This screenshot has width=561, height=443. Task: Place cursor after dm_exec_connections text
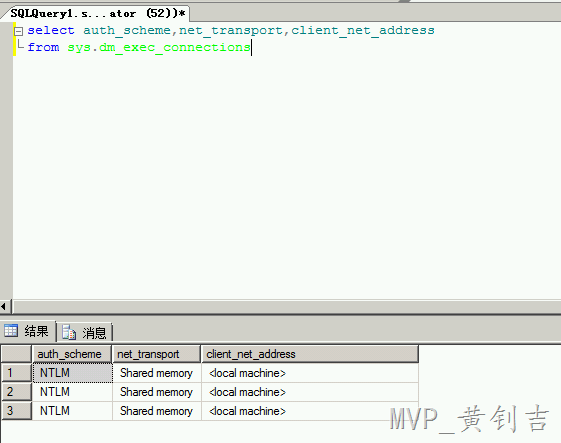[x=251, y=47]
